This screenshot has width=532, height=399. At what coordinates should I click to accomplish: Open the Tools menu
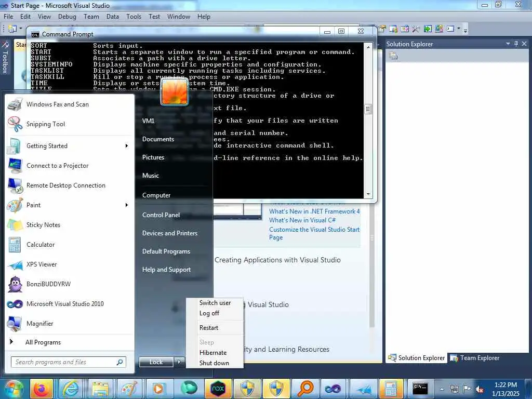[x=134, y=17]
